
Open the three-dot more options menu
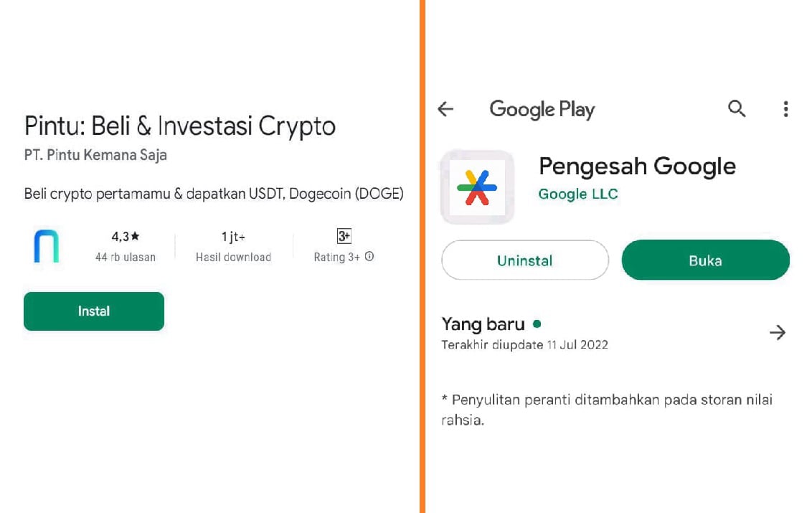click(x=785, y=109)
